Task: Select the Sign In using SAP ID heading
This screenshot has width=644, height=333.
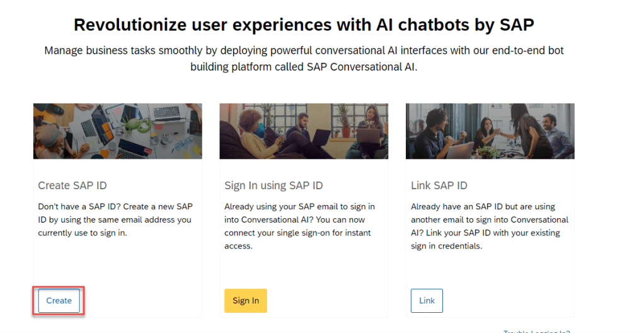Action: click(273, 185)
